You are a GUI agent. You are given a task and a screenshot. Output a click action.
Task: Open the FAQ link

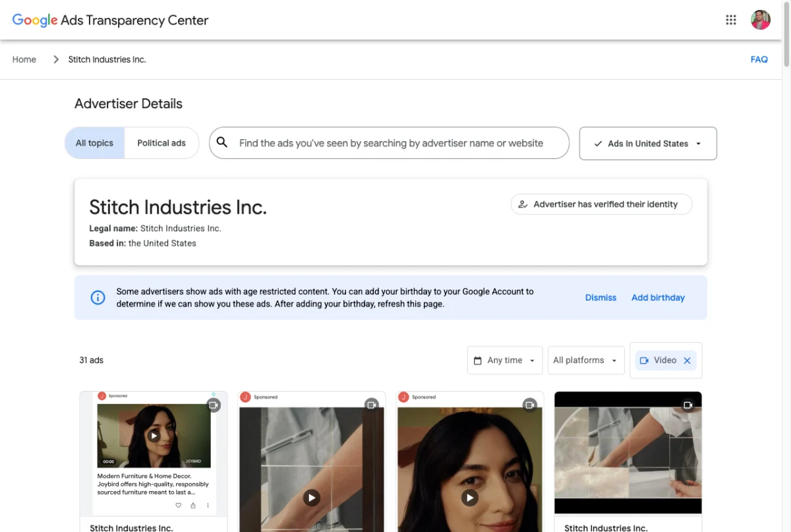(x=759, y=59)
